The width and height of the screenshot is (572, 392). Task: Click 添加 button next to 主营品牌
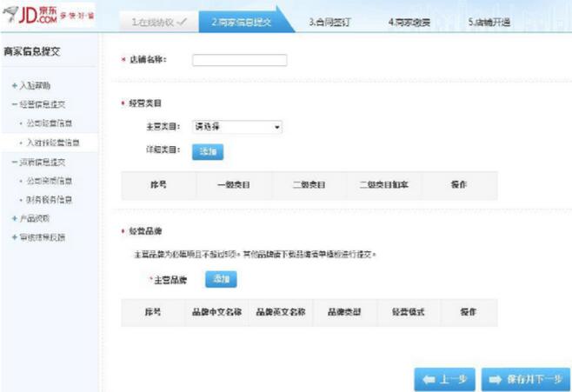coord(221,279)
